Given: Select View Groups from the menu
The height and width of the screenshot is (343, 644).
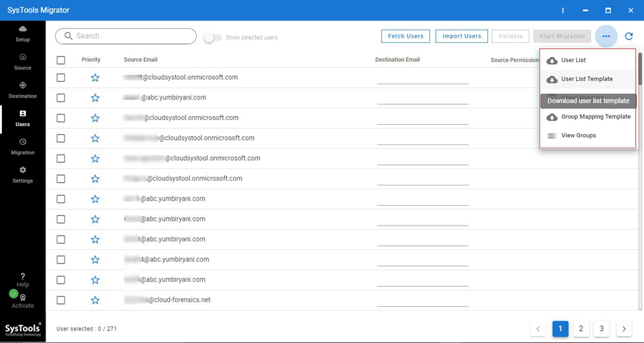Looking at the screenshot, I should tap(588, 135).
